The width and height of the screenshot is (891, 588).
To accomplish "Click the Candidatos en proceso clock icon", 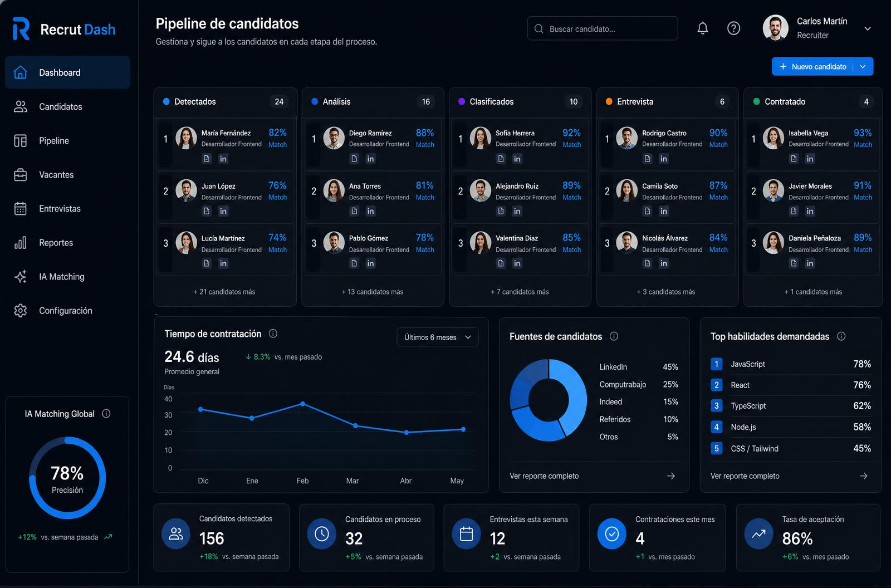I will click(x=322, y=533).
